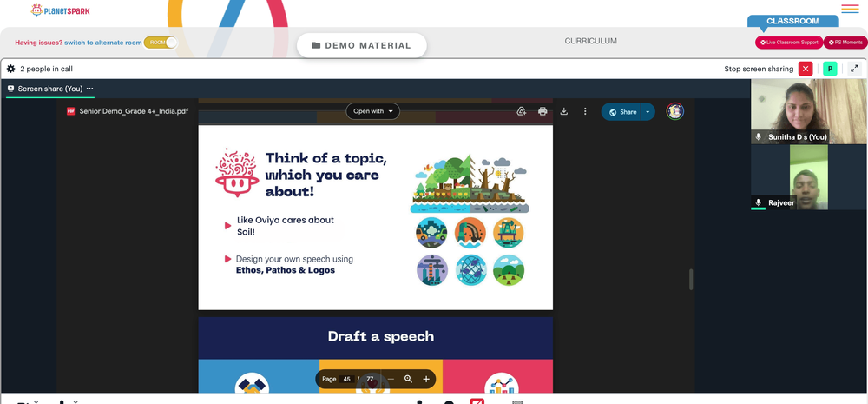Select the CLASSROOM tab
This screenshot has width=868, height=404.
coord(792,21)
